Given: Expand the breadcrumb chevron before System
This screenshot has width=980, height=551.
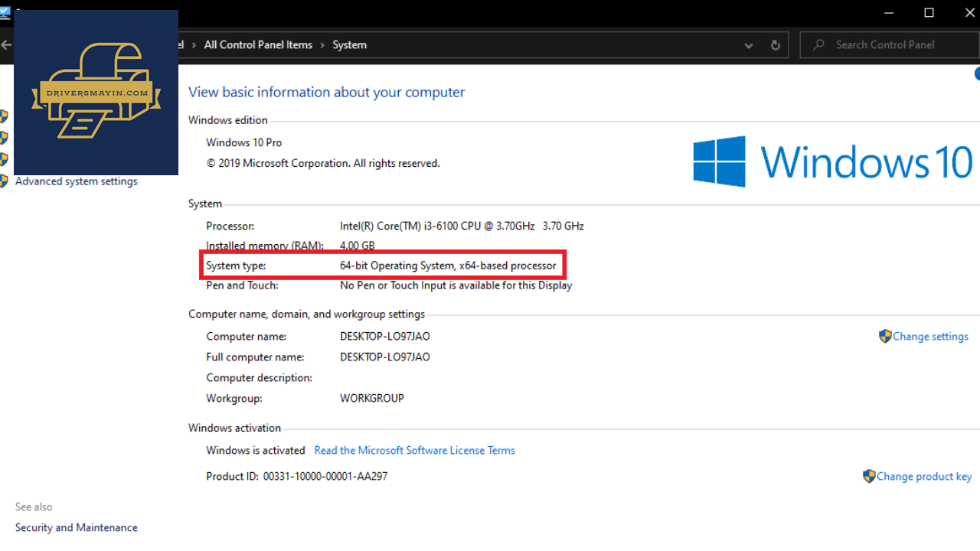Looking at the screenshot, I should (322, 45).
